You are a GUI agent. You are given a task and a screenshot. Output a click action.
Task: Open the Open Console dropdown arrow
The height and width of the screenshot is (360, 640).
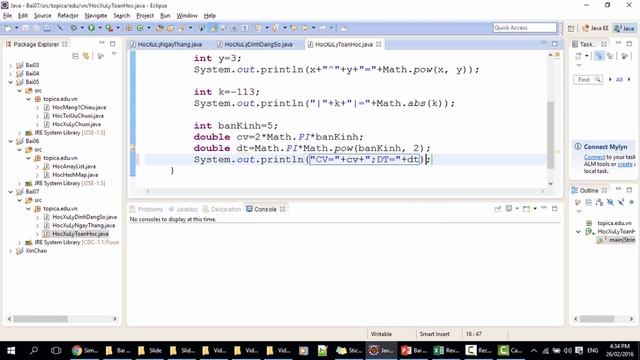click(x=535, y=209)
